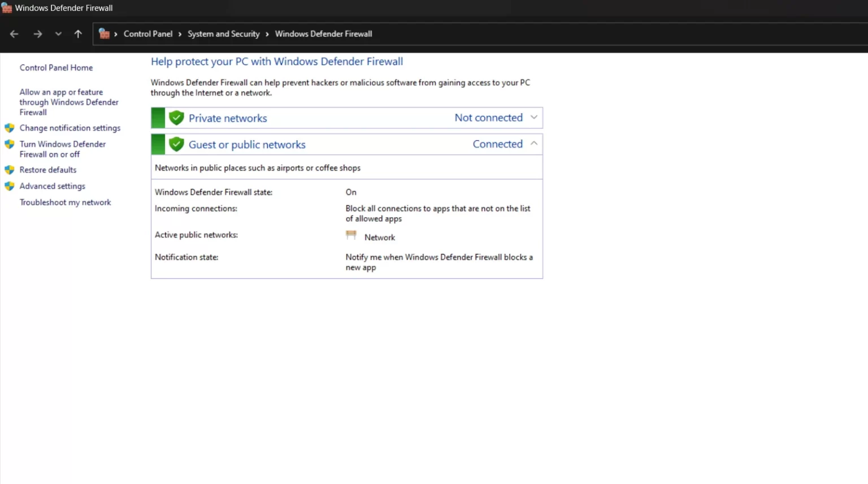The width and height of the screenshot is (868, 484).
Task: Click shield icon beside Turn Firewall on or off
Action: (10, 144)
